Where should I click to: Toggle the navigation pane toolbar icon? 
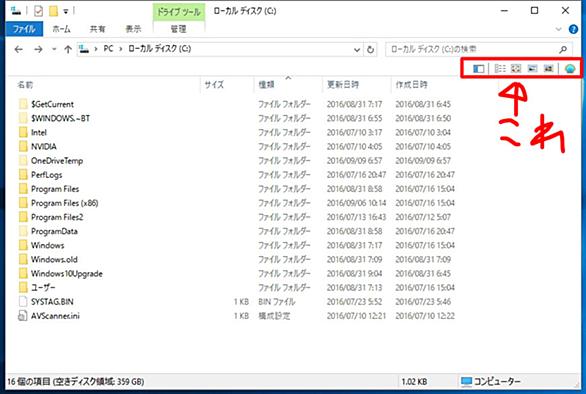point(478,68)
